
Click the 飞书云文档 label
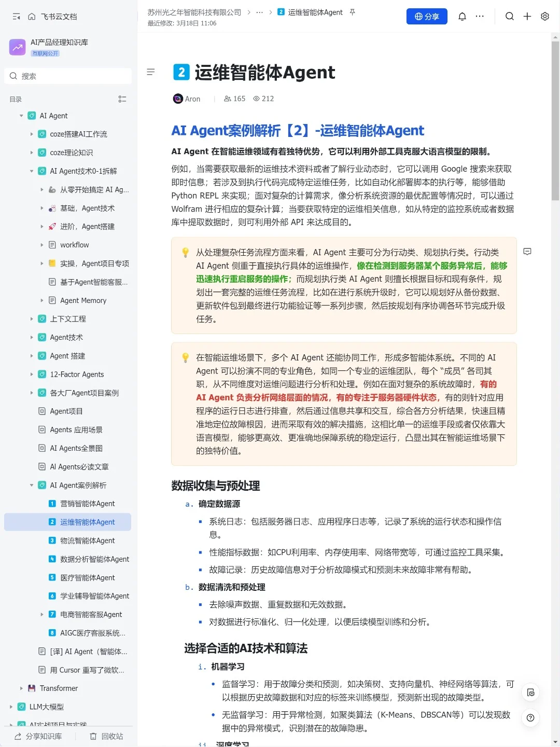pos(59,17)
